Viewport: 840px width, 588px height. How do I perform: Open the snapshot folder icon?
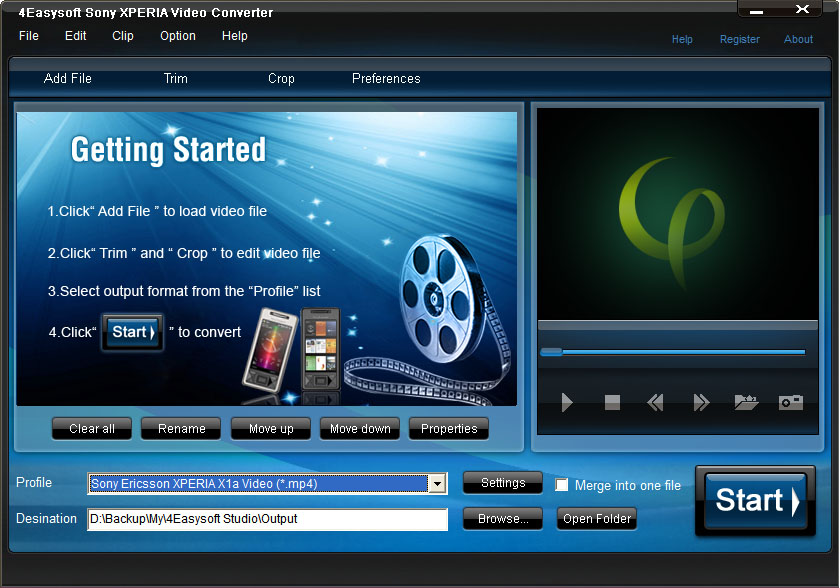click(746, 402)
